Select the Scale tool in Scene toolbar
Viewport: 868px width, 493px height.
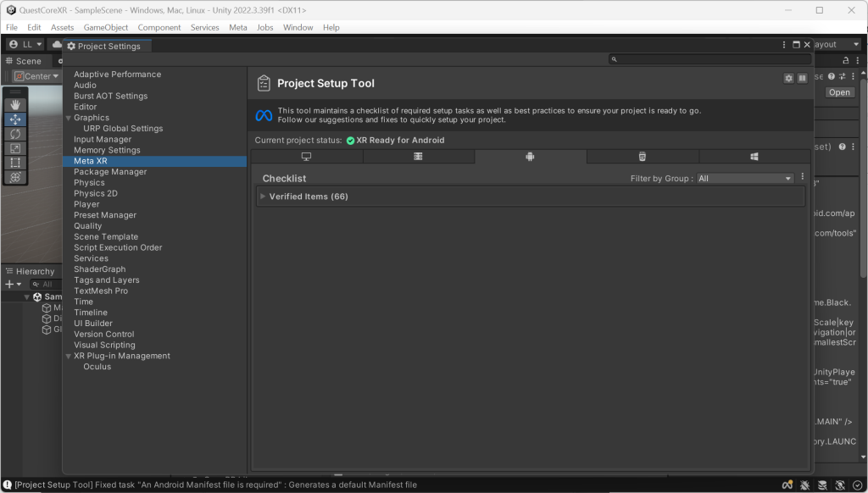point(15,147)
